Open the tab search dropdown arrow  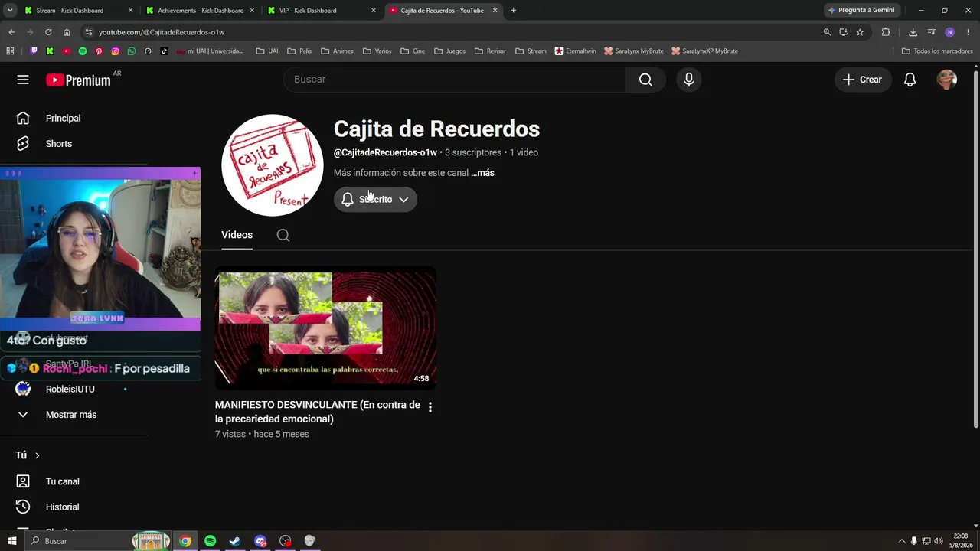pyautogui.click(x=10, y=11)
